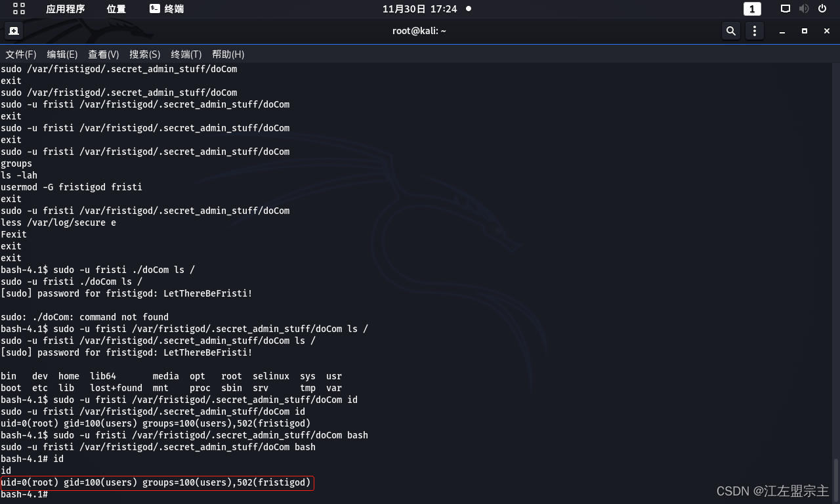The height and width of the screenshot is (504, 840).
Task: Click the 'usermod -G fristigod fristi' line
Action: coord(72,187)
